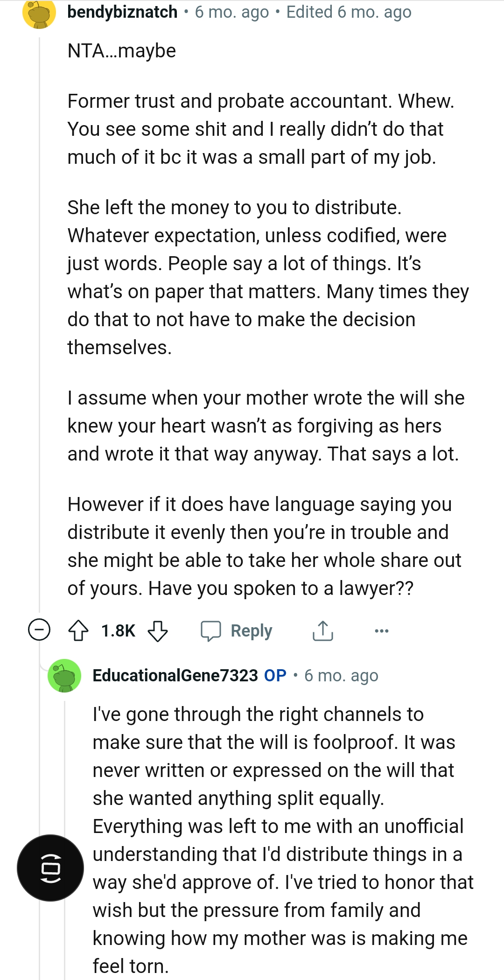
Task: Open the bendybiznatch username profile link
Action: pos(122,12)
